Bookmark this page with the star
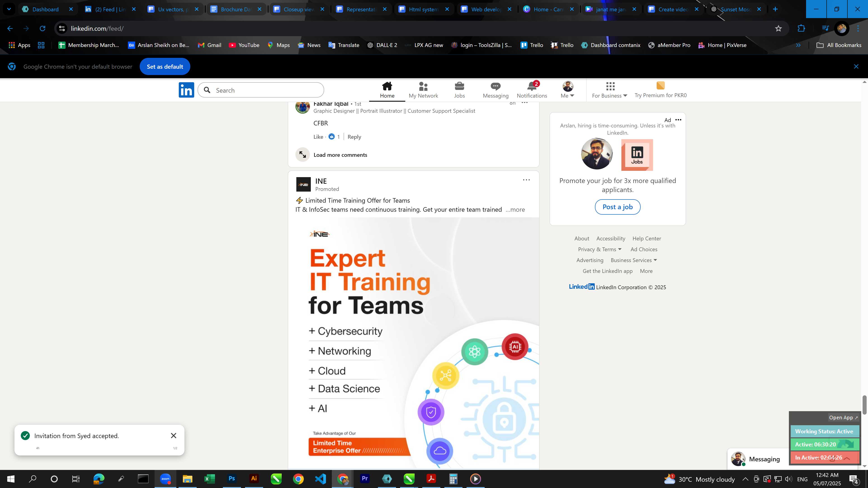 (x=778, y=29)
